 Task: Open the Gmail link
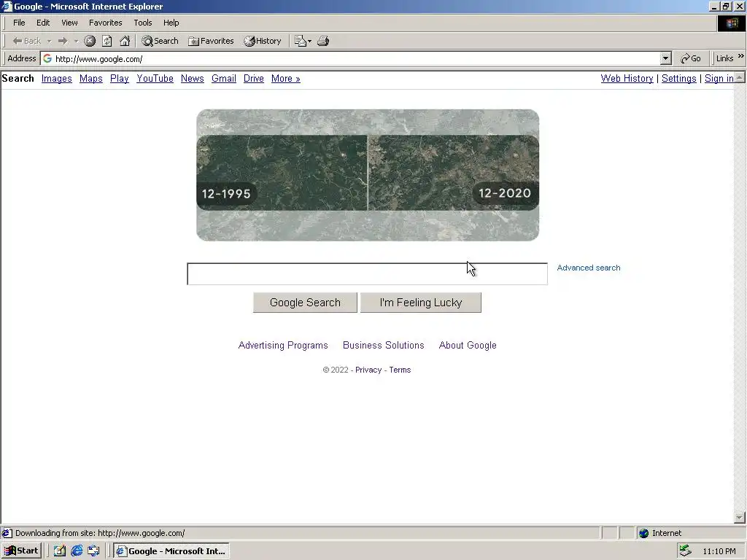click(224, 79)
